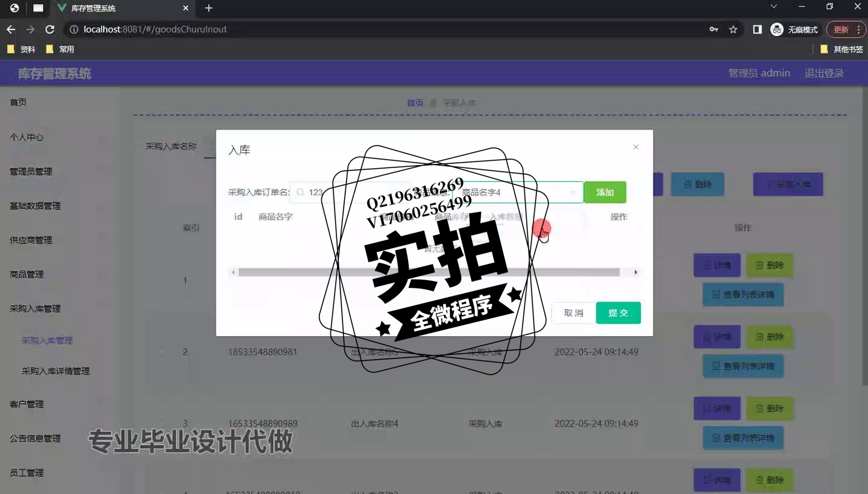Screen dimensions: 868x494
Task: Open the tab search chevron
Action: pyautogui.click(x=775, y=7)
